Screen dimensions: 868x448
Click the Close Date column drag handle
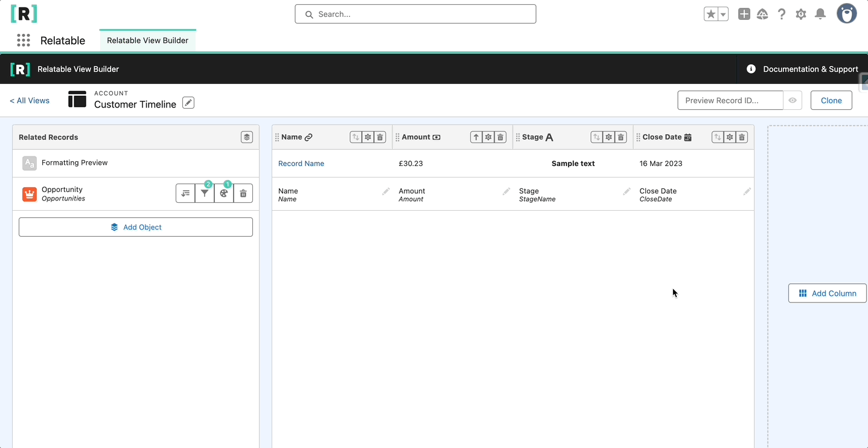638,138
